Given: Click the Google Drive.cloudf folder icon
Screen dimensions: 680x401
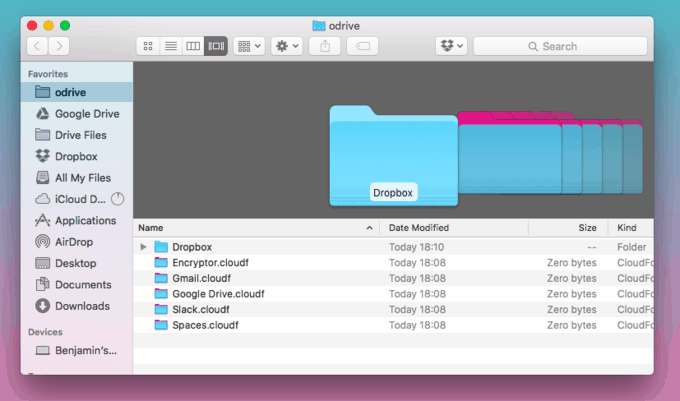Looking at the screenshot, I should 161,293.
